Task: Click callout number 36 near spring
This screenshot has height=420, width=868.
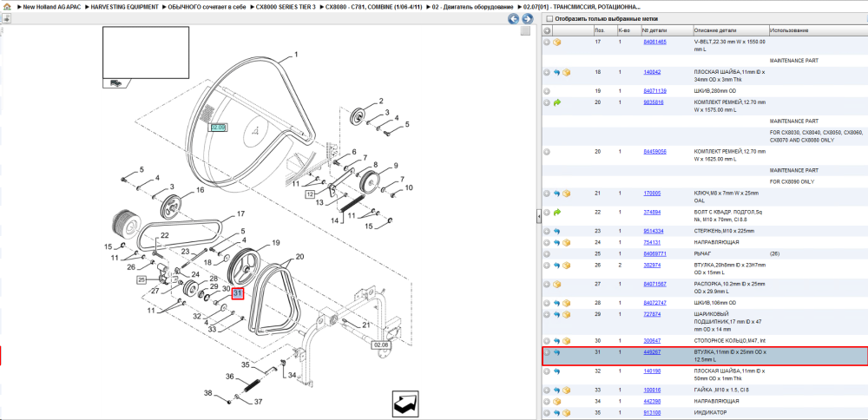Action: pos(230,377)
